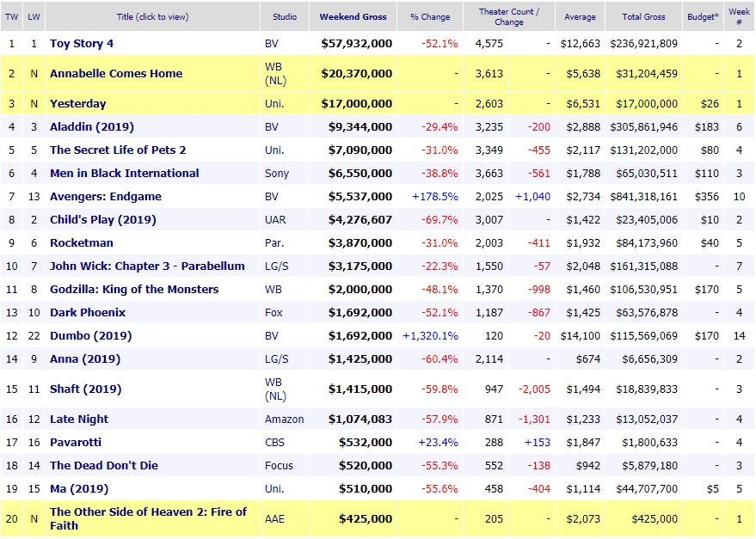Click the +178.5% change value

(435, 196)
